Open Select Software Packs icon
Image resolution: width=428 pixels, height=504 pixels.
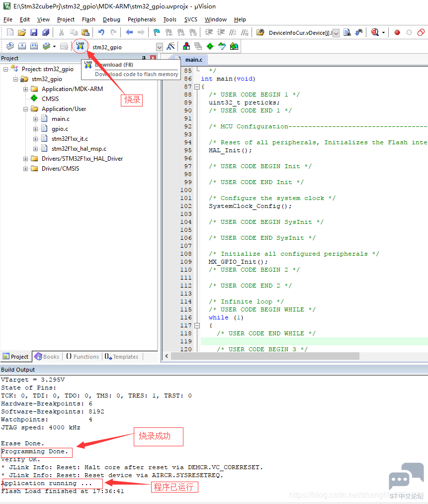pyautogui.click(x=222, y=46)
